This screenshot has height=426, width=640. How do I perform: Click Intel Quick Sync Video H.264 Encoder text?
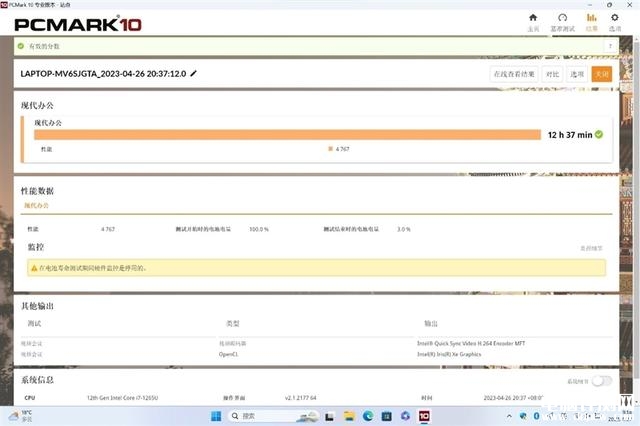click(x=471, y=344)
